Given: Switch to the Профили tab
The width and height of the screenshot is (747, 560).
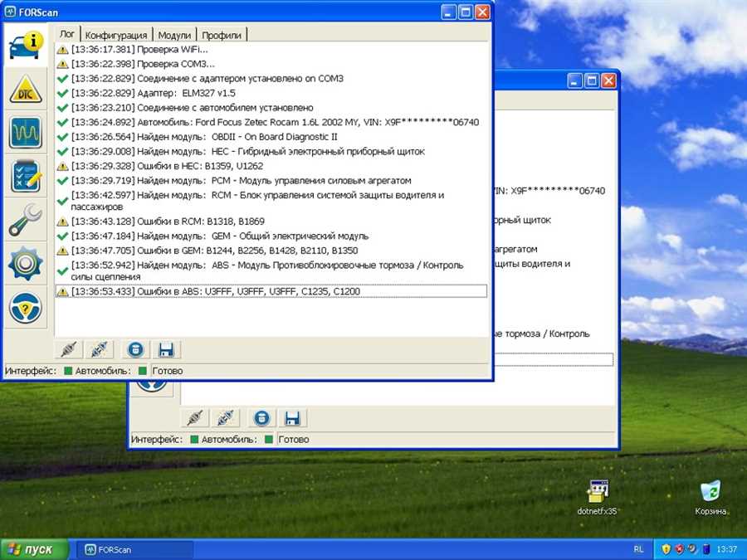Looking at the screenshot, I should [222, 35].
